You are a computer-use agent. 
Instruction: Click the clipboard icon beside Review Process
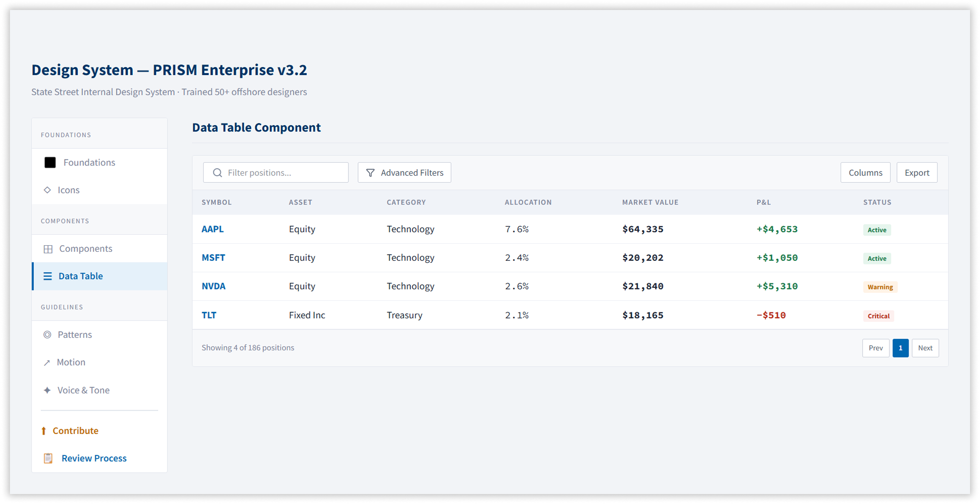(x=48, y=458)
